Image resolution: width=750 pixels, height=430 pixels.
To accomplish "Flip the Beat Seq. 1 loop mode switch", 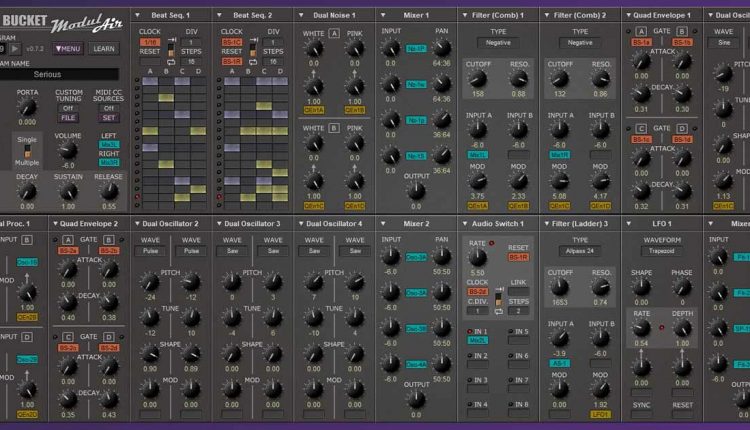I will click(x=171, y=50).
